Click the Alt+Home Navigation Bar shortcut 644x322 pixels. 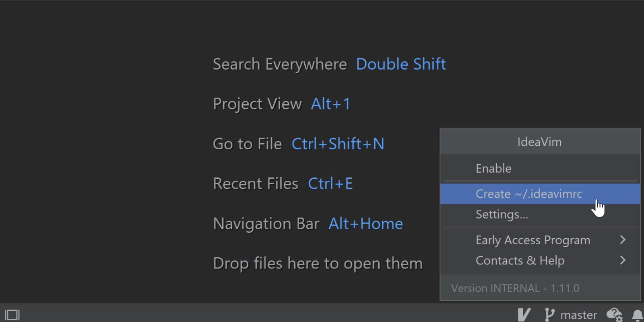(365, 224)
